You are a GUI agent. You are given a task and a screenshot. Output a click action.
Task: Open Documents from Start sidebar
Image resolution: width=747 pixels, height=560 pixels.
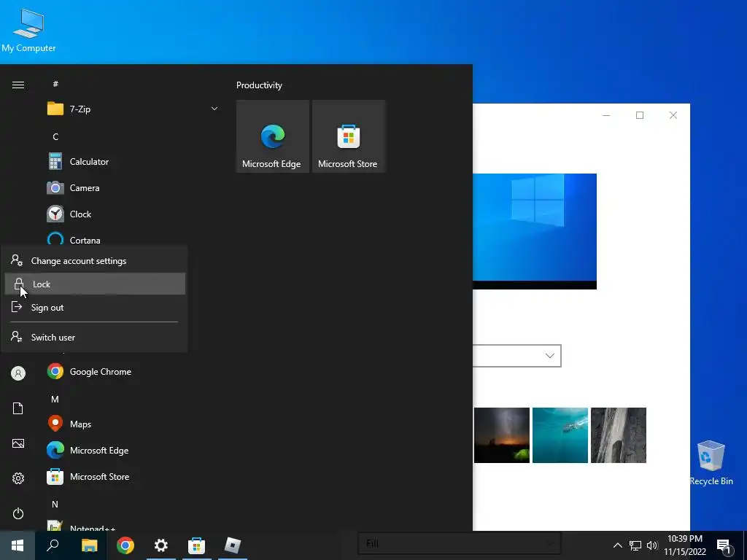click(18, 408)
